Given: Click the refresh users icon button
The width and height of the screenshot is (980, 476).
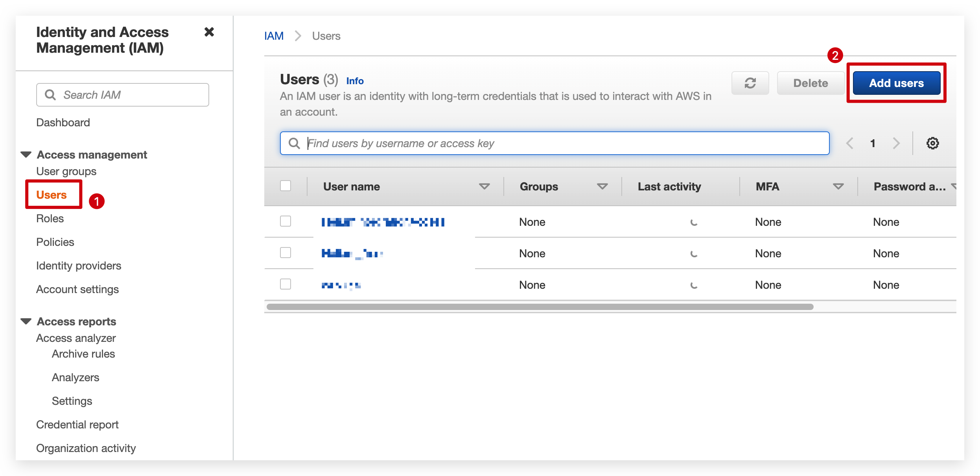Looking at the screenshot, I should point(750,83).
